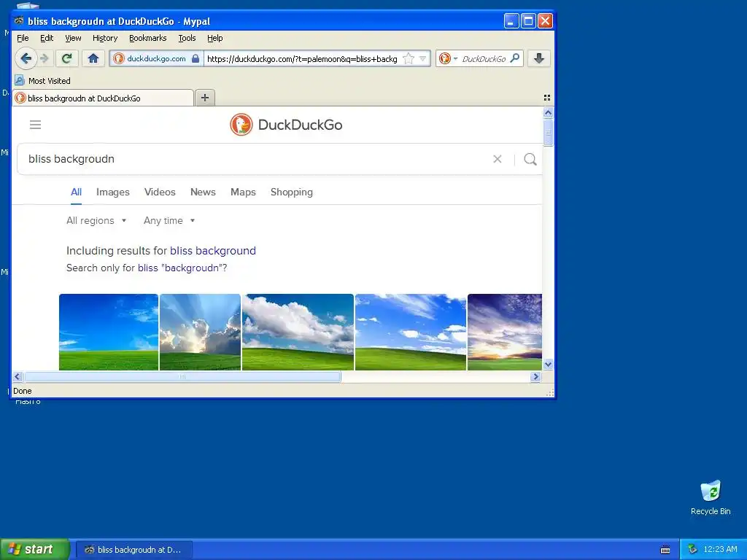747x560 pixels.
Task: Click the magnifier in the browser search box
Action: point(514,58)
